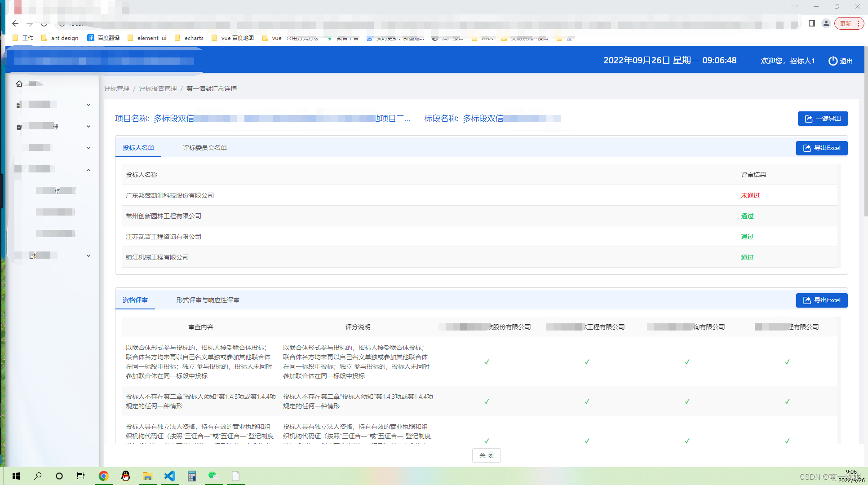
Task: Click the 评分说明 column header
Action: pos(358,327)
